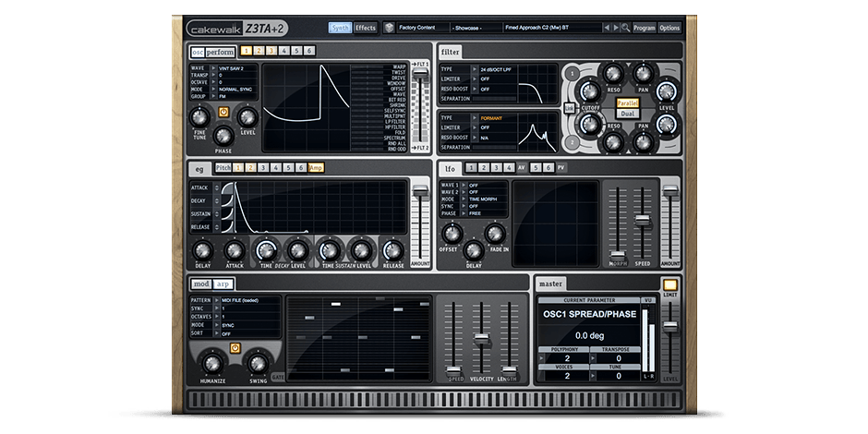This screenshot has width=868, height=434.
Task: Click the LFO Delay knob
Action: (474, 251)
